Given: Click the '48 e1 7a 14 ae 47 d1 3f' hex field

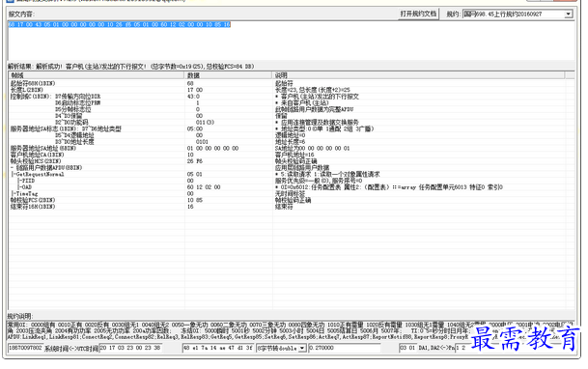Looking at the screenshot, I should click(218, 348).
